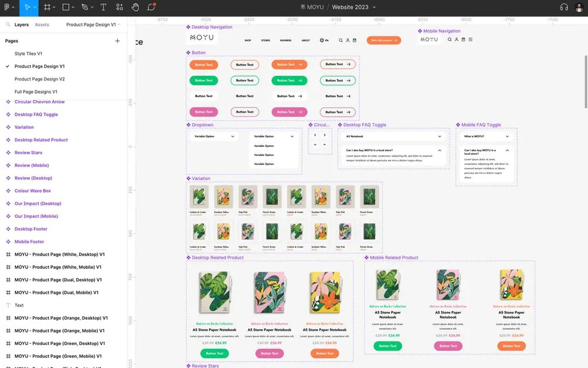
Task: Open the Resources components tool
Action: click(x=119, y=7)
